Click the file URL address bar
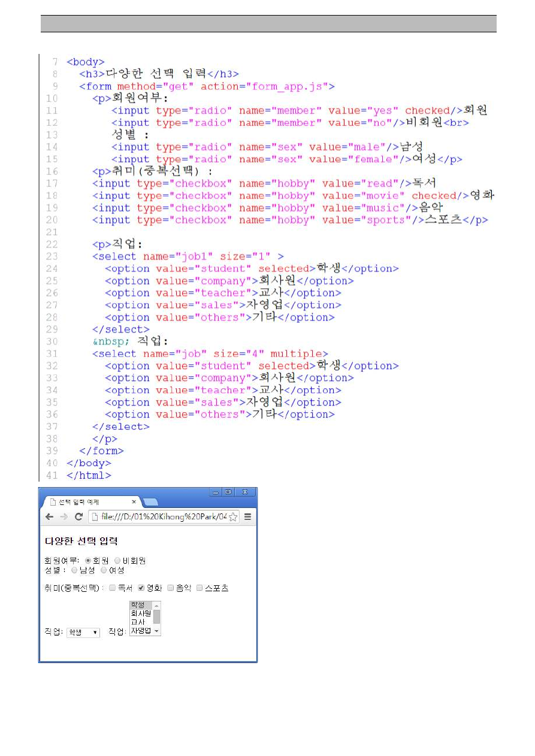Image resolution: width=535 pixels, height=756 pixels. tap(159, 517)
